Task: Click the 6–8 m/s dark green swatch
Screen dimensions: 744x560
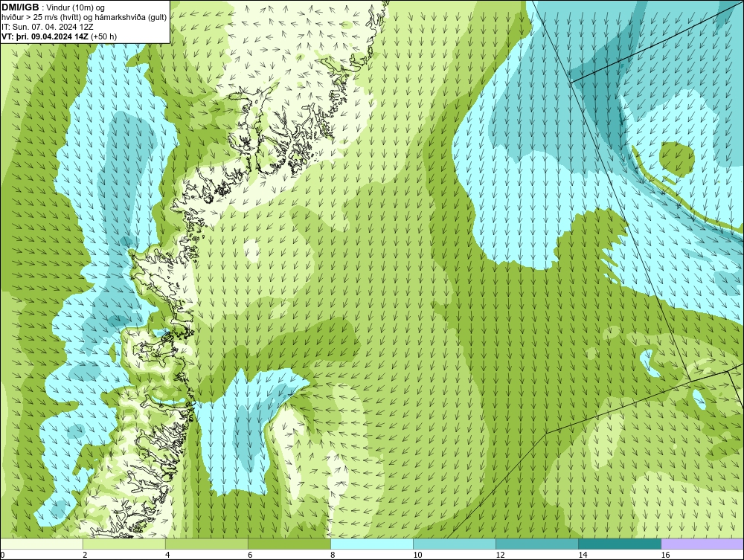Action: click(x=289, y=544)
